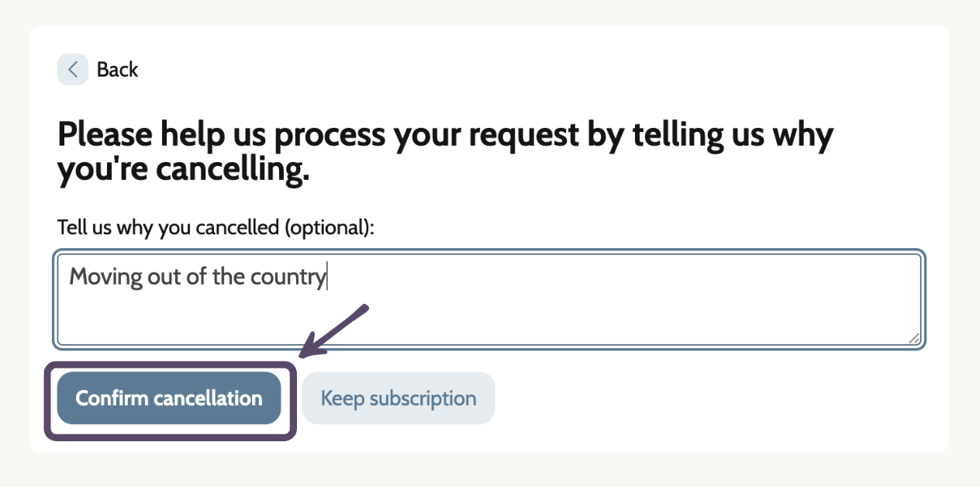Click the back chevron arrow icon
This screenshot has width=980, height=487.
(72, 69)
